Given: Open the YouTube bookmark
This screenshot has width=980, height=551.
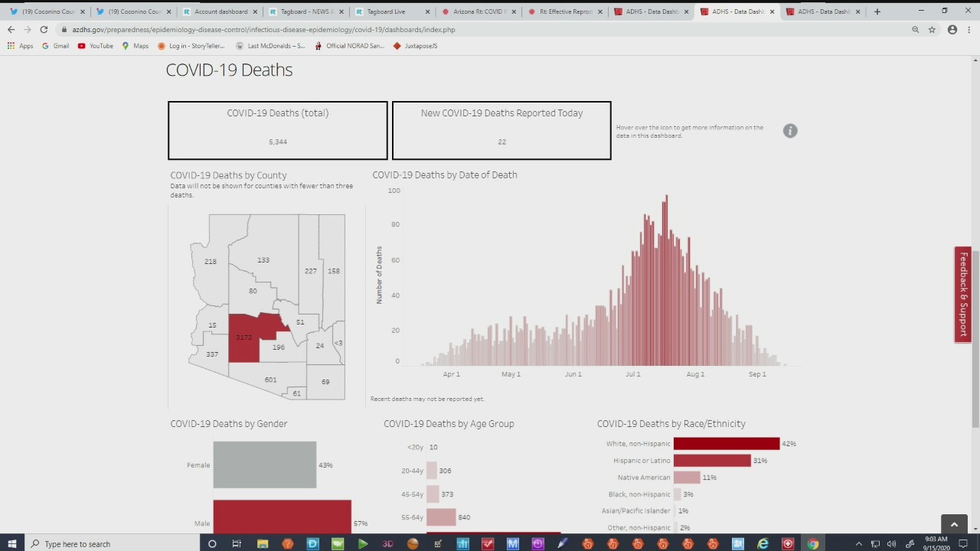Looking at the screenshot, I should point(95,46).
